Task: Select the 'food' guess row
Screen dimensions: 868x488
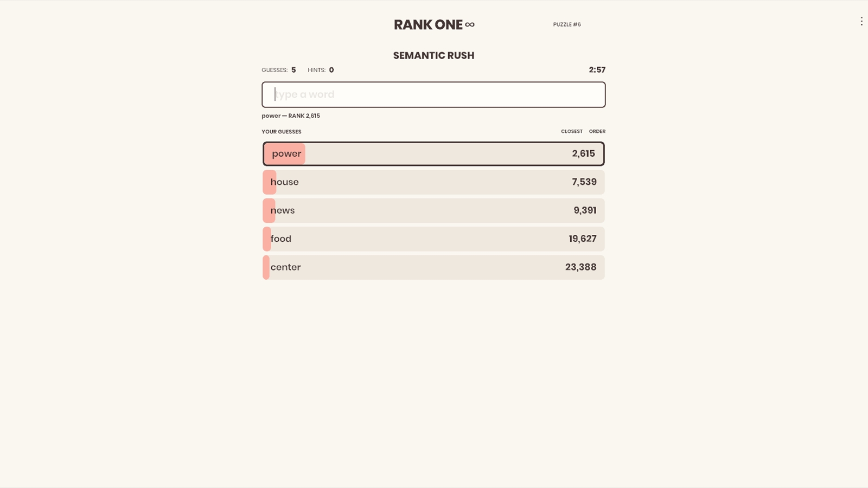Action: coord(433,239)
